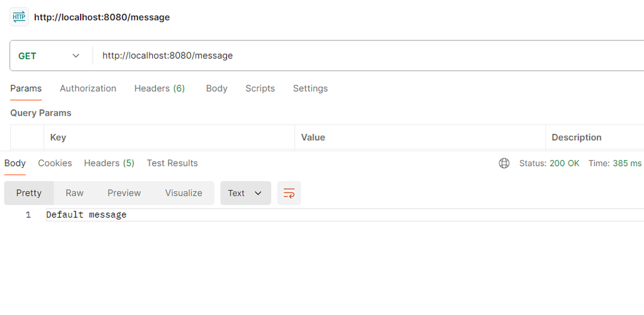Click the Query Params heading
Screen dimensions: 644x315
point(41,113)
